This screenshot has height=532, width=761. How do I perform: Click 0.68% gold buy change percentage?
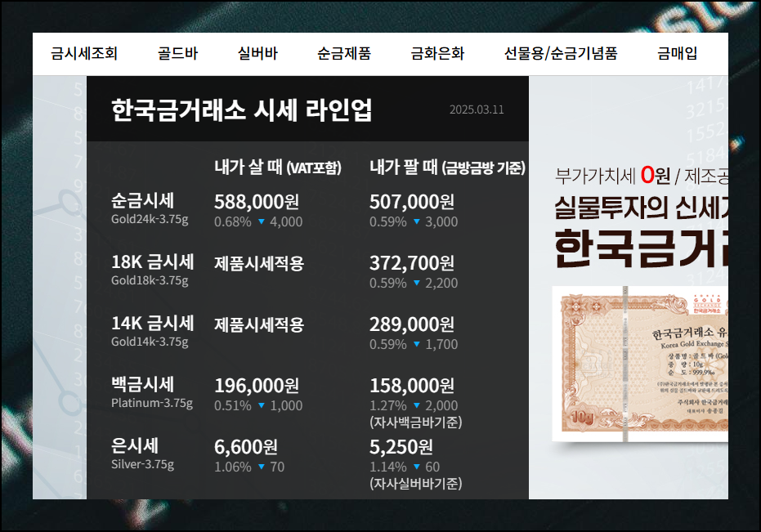(233, 221)
